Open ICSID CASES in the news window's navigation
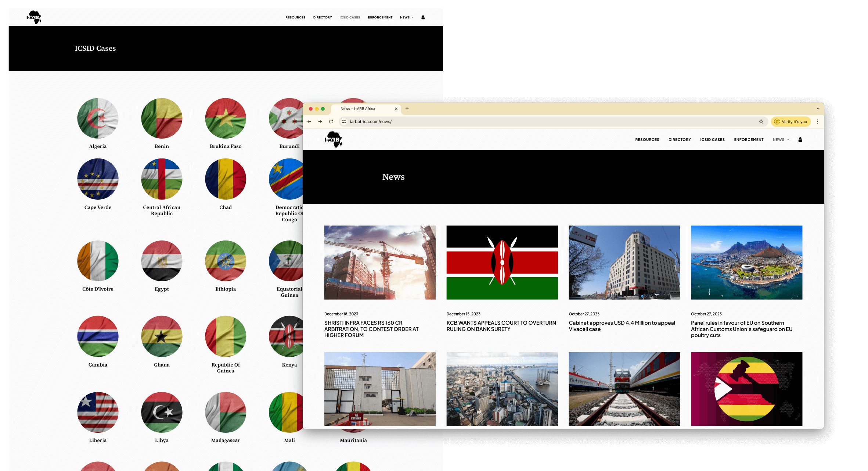This screenshot has height=471, width=868. click(712, 140)
